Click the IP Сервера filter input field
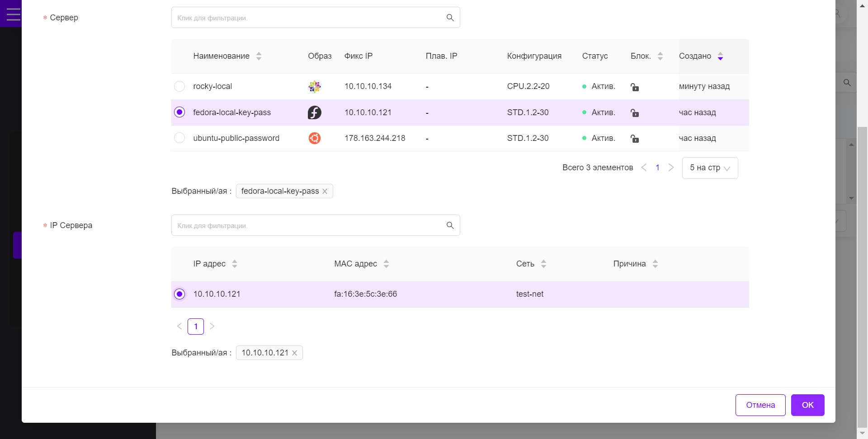This screenshot has width=868, height=439. point(316,225)
